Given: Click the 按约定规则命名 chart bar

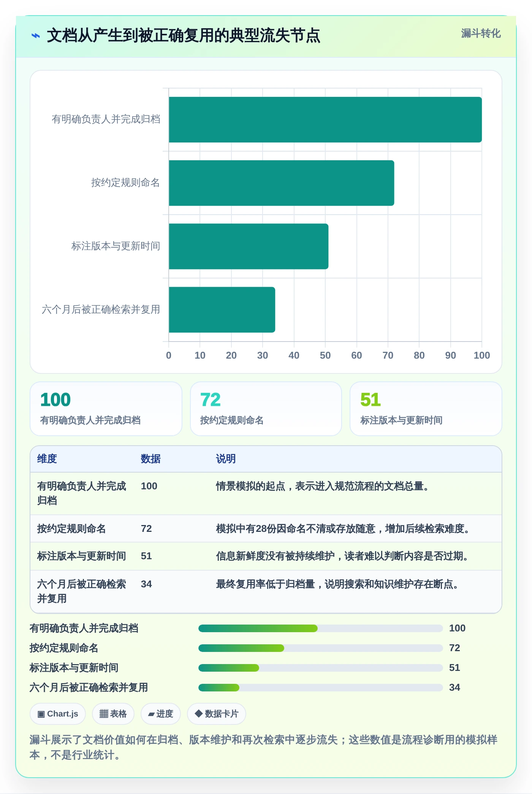Looking at the screenshot, I should [282, 183].
